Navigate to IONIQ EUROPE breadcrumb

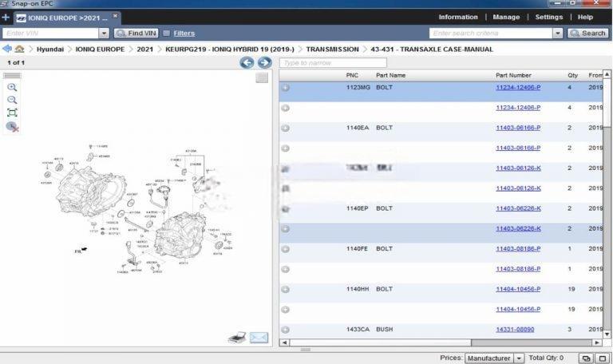pos(100,49)
